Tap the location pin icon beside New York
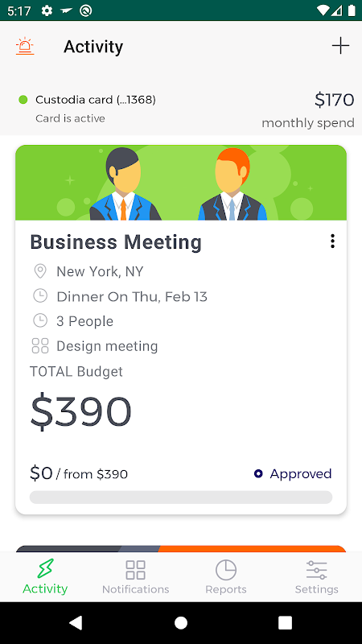The width and height of the screenshot is (362, 644). [39, 271]
